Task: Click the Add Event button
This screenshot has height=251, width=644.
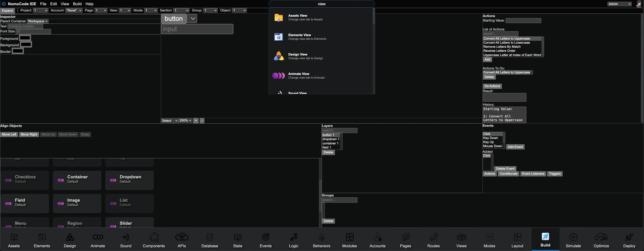Action: coord(515,147)
